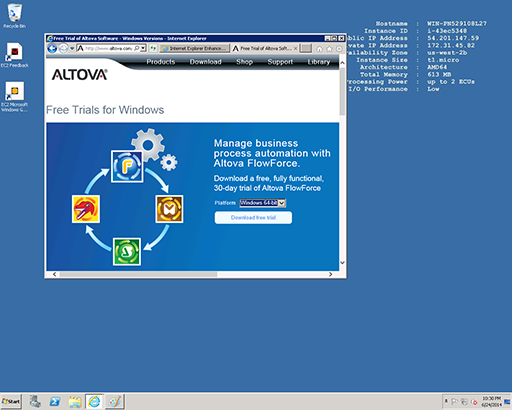The height and width of the screenshot is (410, 512).
Task: Click the vertical scrollbar down arrow
Action: [342, 263]
